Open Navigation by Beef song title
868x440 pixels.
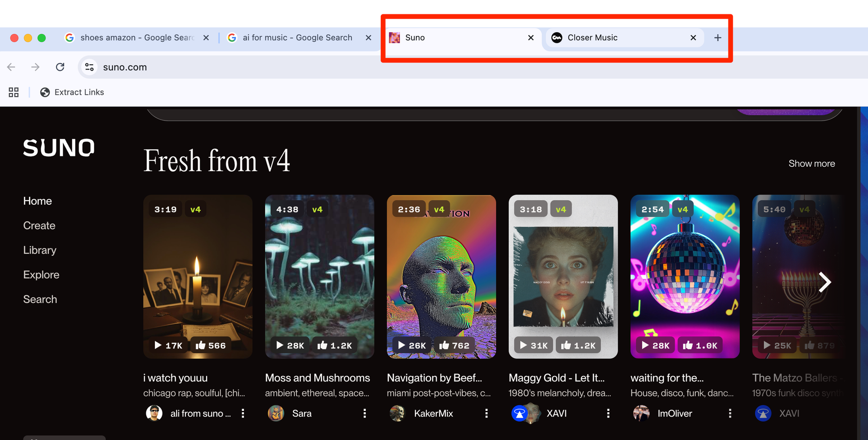coord(434,378)
